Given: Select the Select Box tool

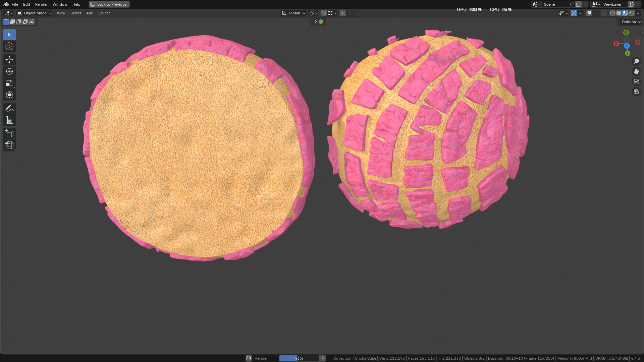Looking at the screenshot, I should pyautogui.click(x=9, y=35).
